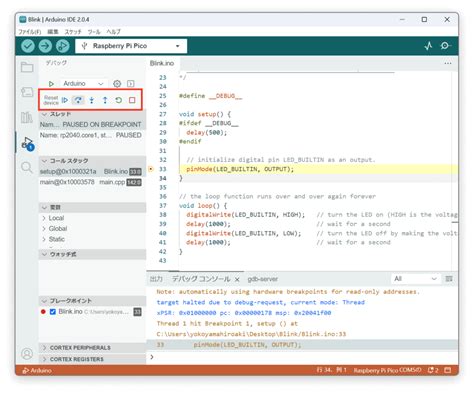Image resolution: width=474 pixels, height=393 pixels.
Task: Open the Debug sidebar panel icon
Action: click(x=27, y=143)
